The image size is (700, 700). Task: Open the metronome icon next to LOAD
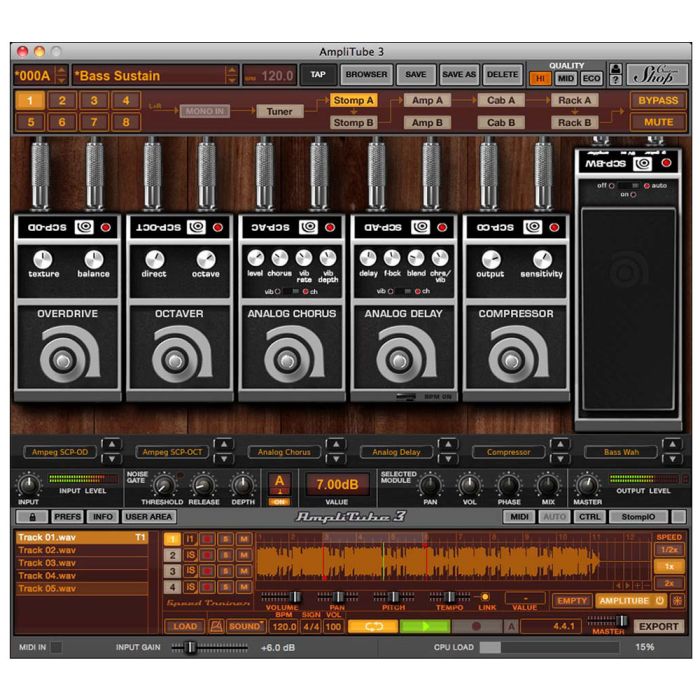(216, 626)
